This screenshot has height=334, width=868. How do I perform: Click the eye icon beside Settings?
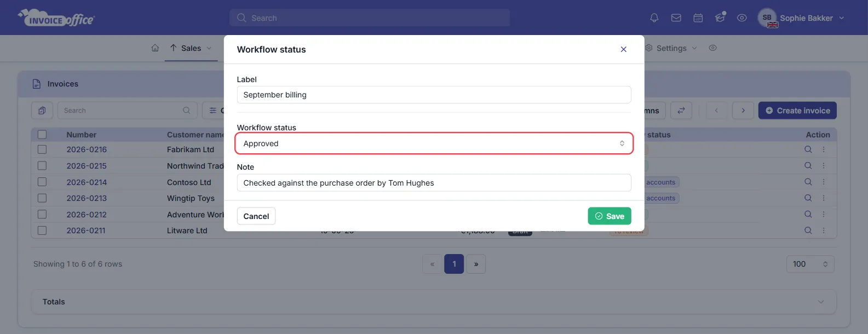pos(712,48)
